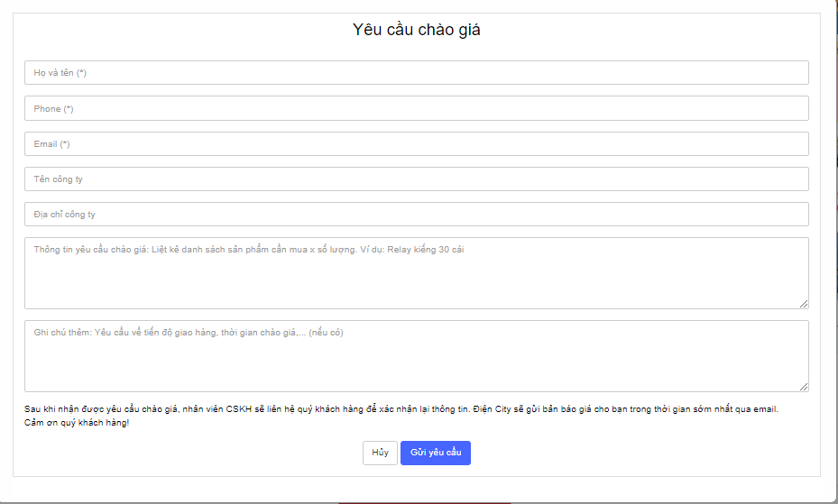
Task: Click the Họ và tên input field
Action: point(416,73)
